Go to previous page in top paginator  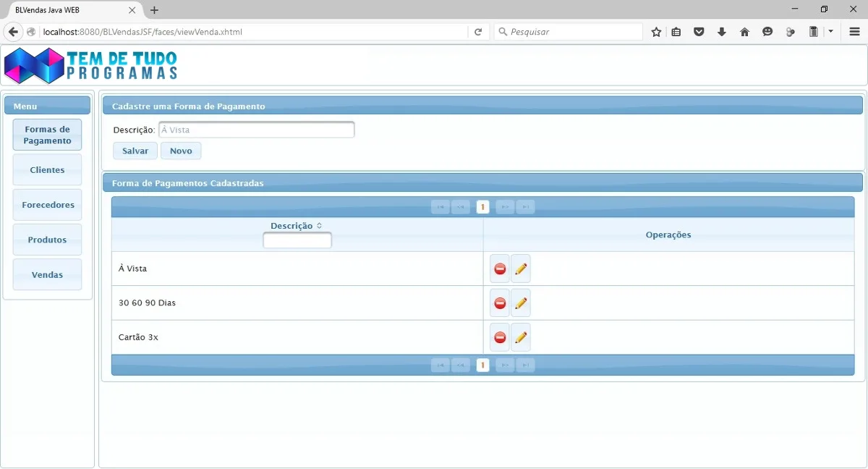[461, 207]
